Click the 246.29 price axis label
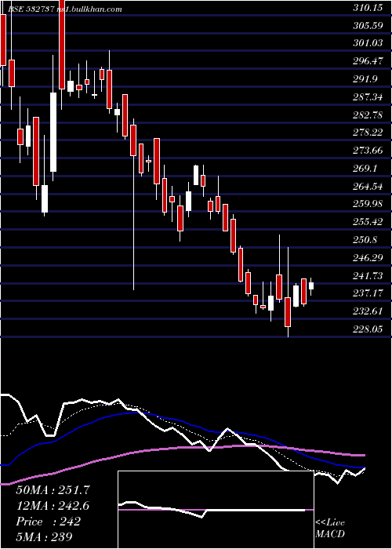This screenshot has width=392, height=549. 368,258
